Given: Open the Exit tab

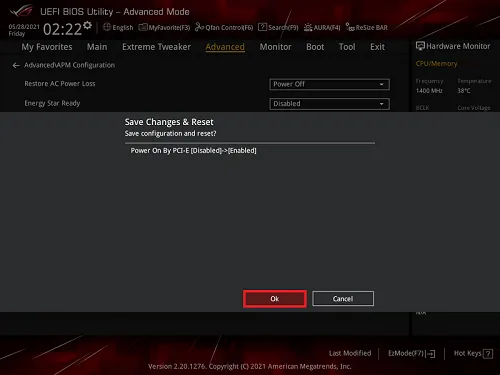Looking at the screenshot, I should click(x=377, y=47).
